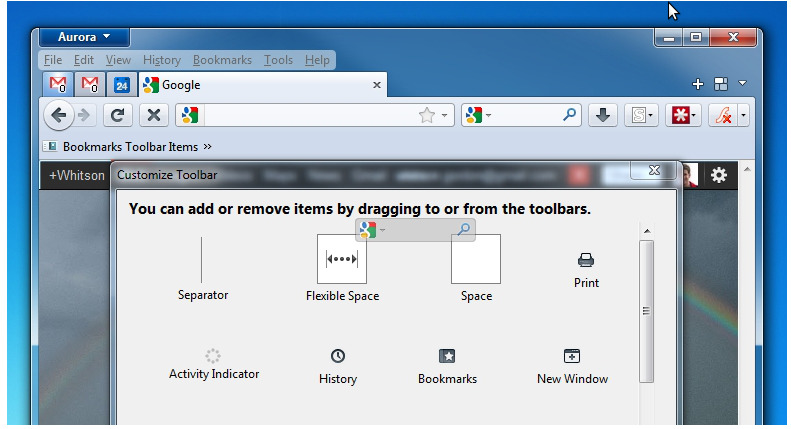The image size is (791, 429).
Task: Expand the Bookmarks Toolbar Items chevron
Action: coord(208,147)
